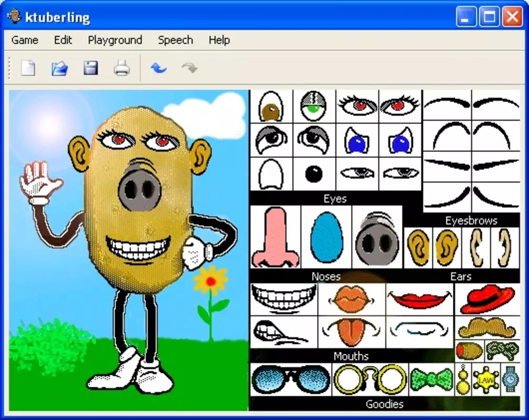529x420 pixels.
Task: Open the Speech menu
Action: point(175,40)
